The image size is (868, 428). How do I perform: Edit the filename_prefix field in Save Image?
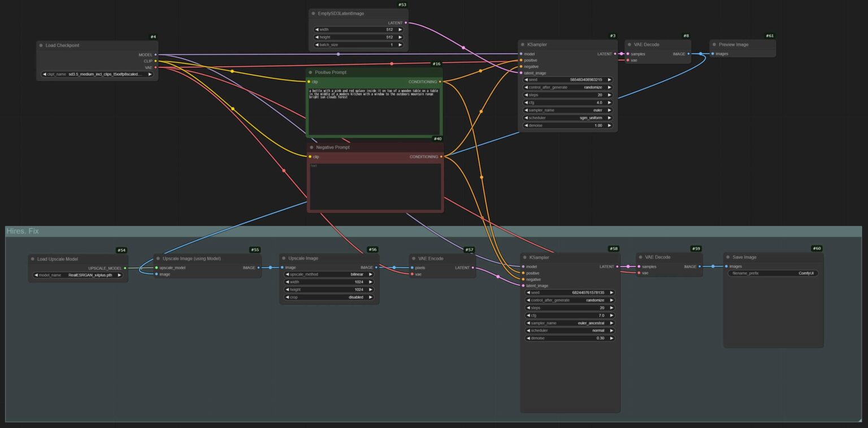click(773, 273)
